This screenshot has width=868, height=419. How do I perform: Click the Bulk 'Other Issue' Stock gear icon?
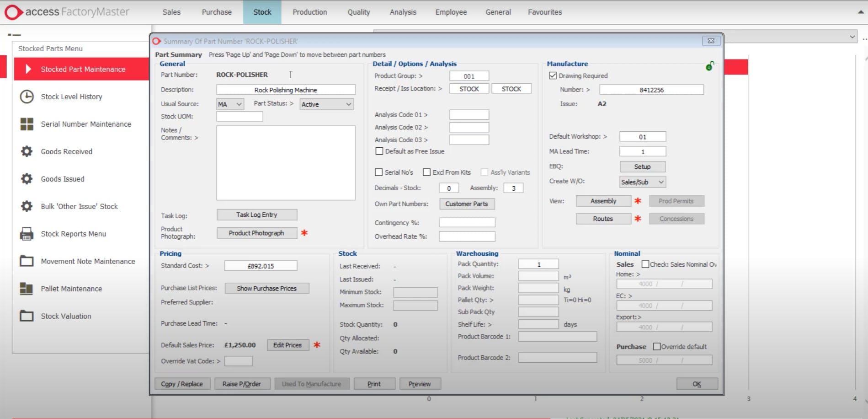click(27, 206)
